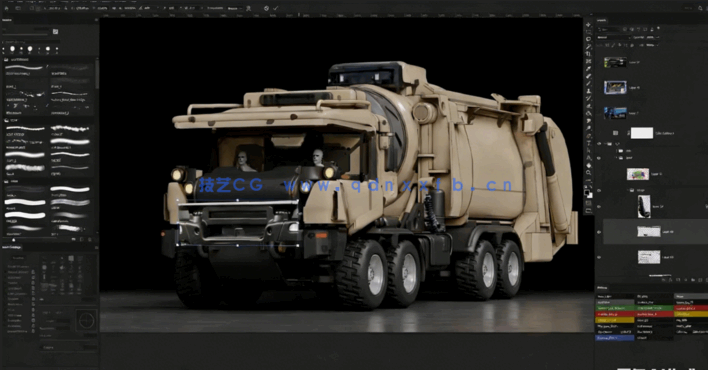Click the horizontal X position field

tap(54, 8)
